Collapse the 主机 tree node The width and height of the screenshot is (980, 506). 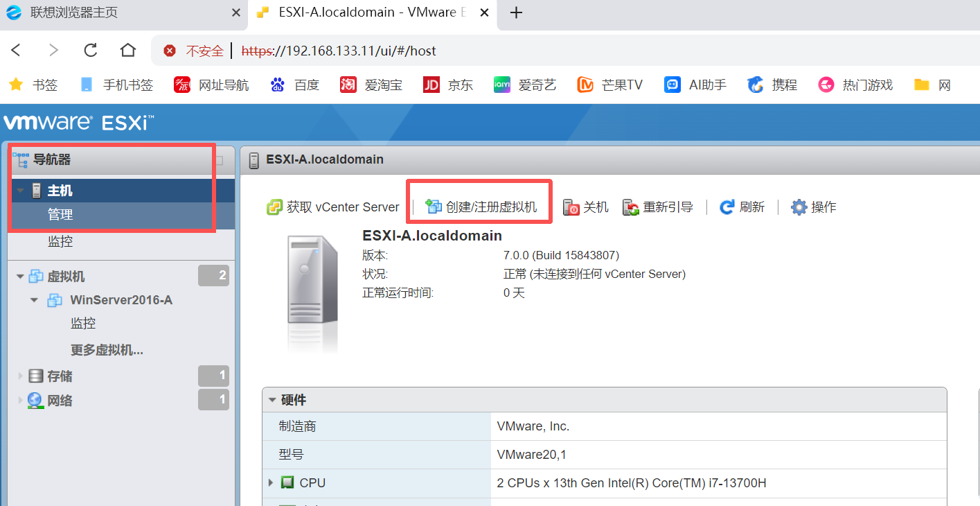(x=20, y=191)
